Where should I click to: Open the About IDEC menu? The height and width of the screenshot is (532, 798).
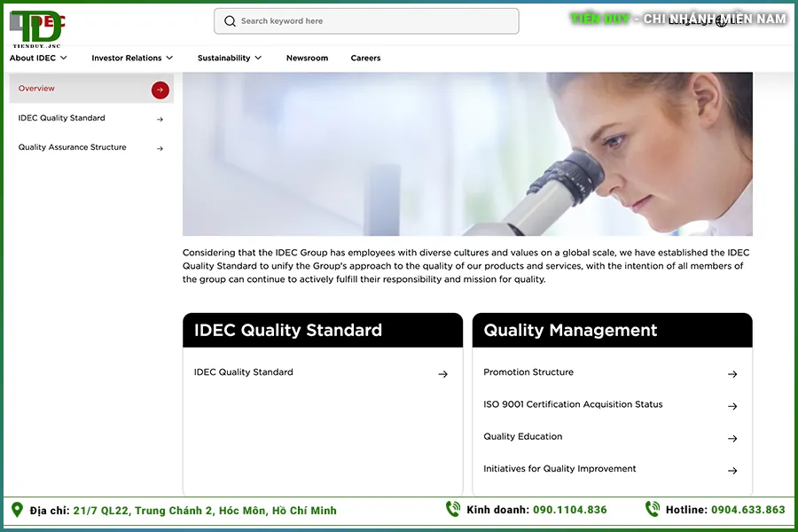38,58
